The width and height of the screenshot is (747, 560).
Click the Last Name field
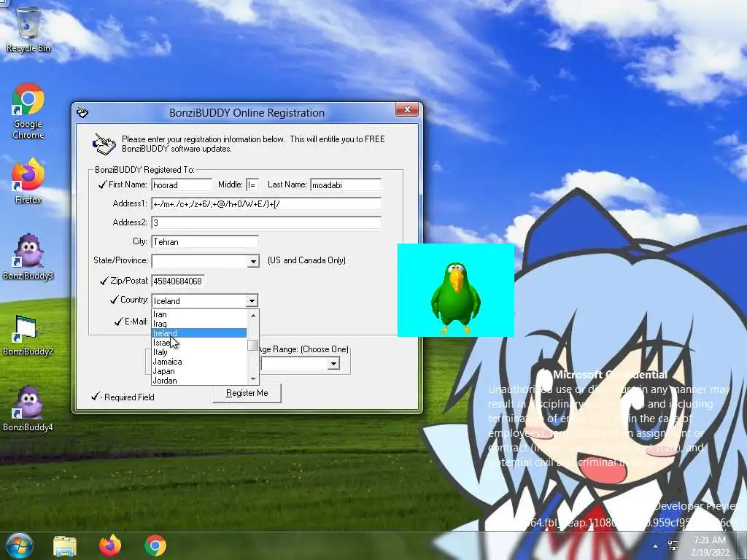[x=346, y=184]
